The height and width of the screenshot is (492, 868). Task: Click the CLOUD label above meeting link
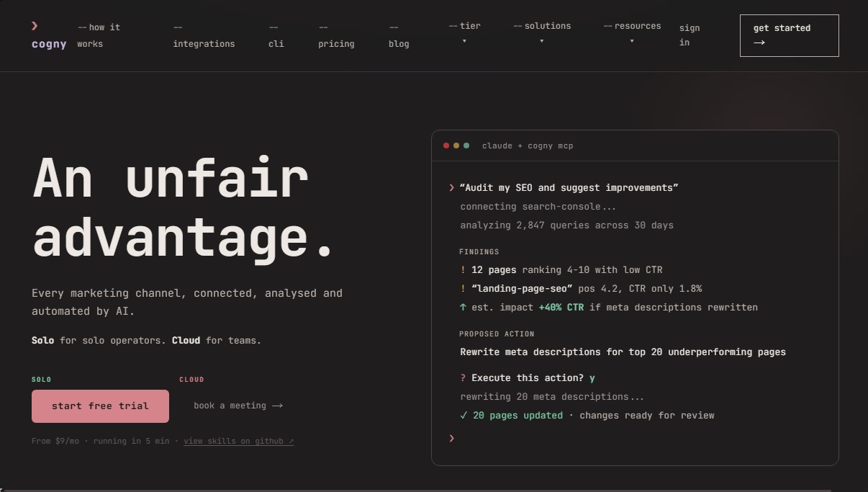(191, 380)
